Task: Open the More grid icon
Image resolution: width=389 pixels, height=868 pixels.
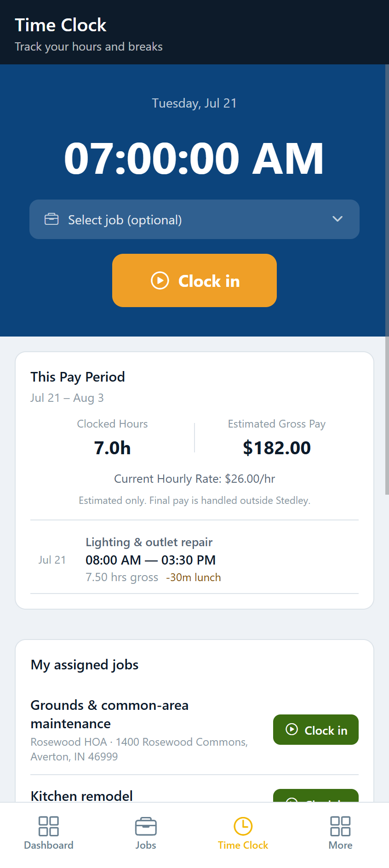Action: click(x=340, y=826)
